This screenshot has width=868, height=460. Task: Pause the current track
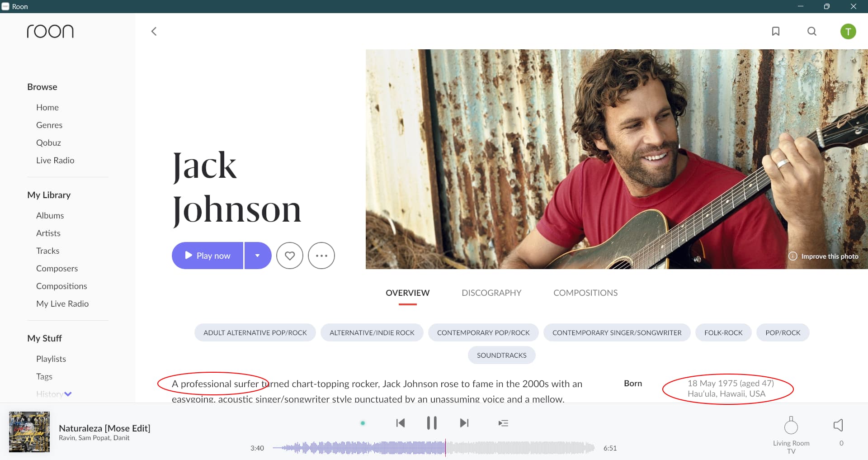coord(432,423)
